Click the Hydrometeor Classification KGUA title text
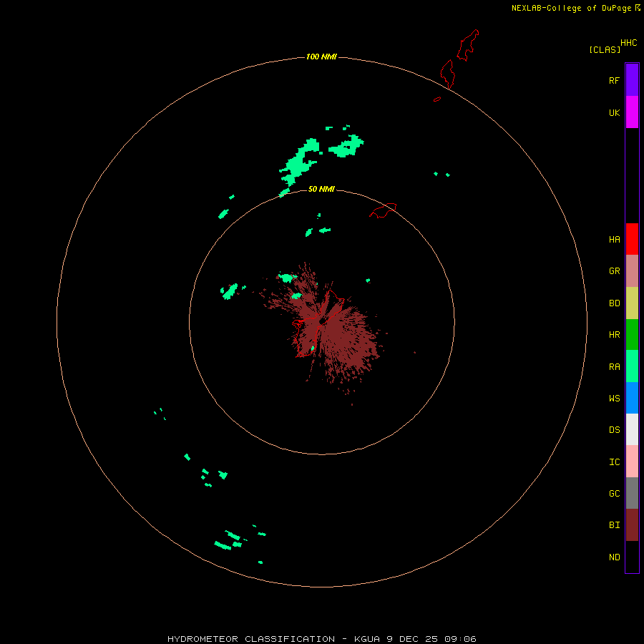Screen dimensions: 644x644 (321, 639)
